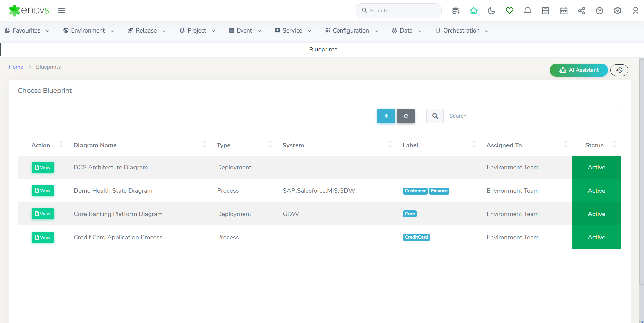This screenshot has height=323, width=644.
Task: Open the hamburger sidebar menu
Action: point(62,11)
